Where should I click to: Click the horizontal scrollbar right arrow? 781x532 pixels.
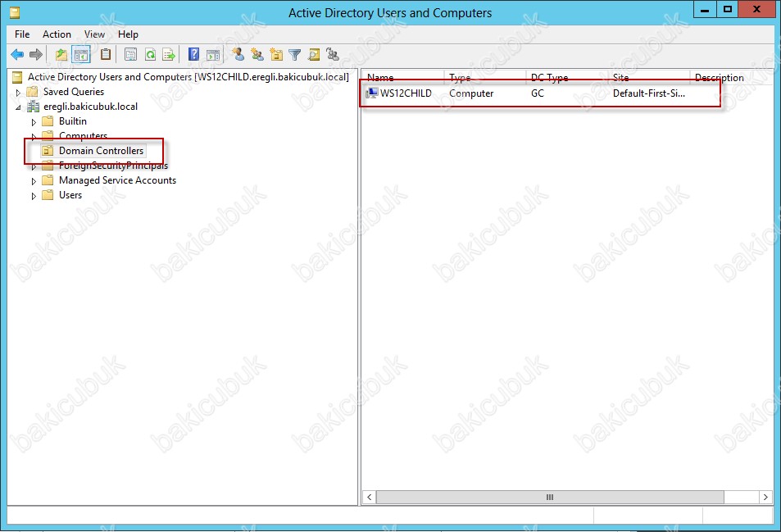point(765,497)
